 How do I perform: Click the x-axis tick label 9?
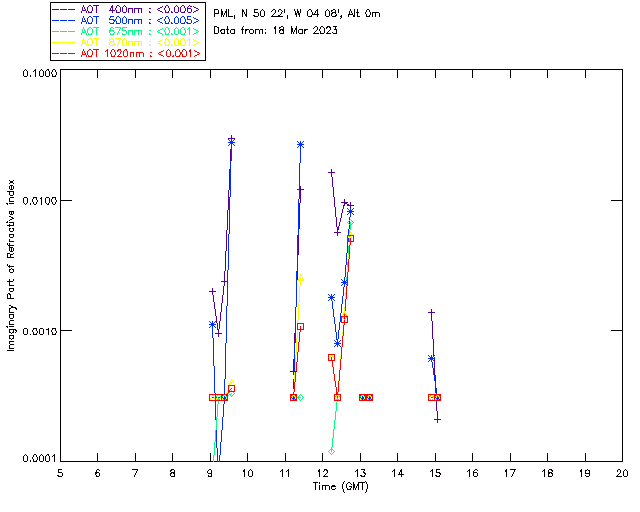210,474
